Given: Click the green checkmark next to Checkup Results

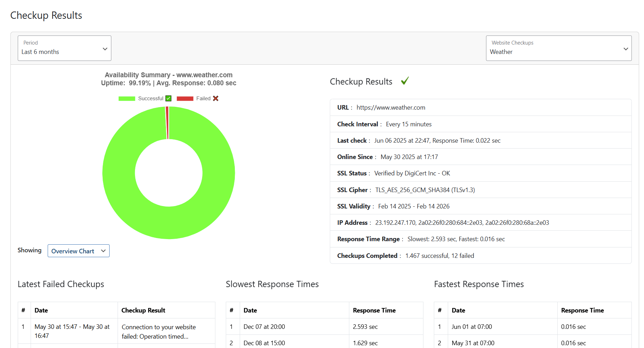Looking at the screenshot, I should (405, 81).
